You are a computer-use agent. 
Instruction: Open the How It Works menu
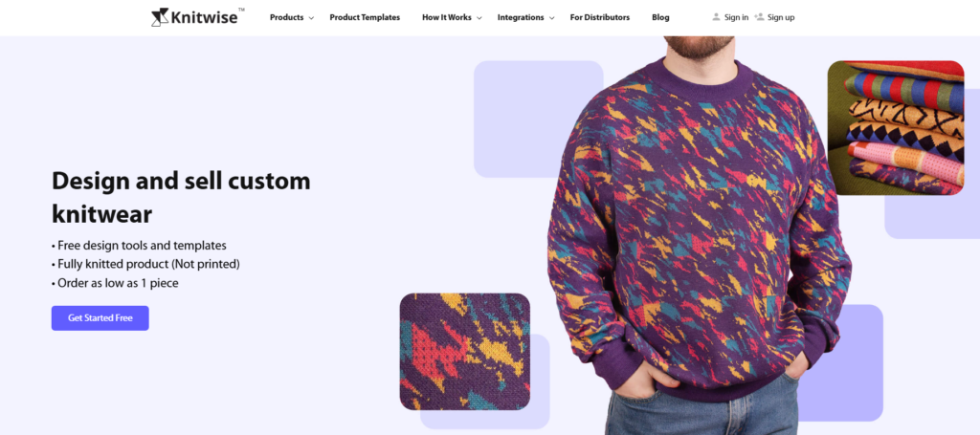tap(447, 17)
